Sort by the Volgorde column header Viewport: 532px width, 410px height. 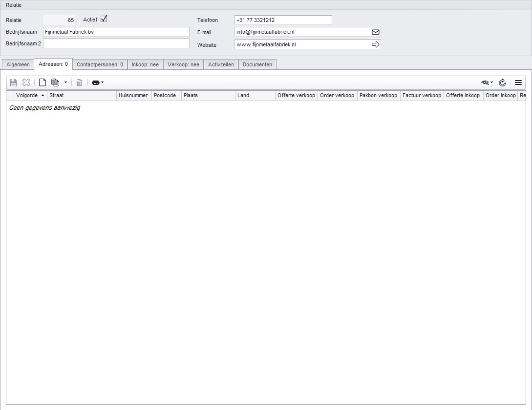pos(27,96)
